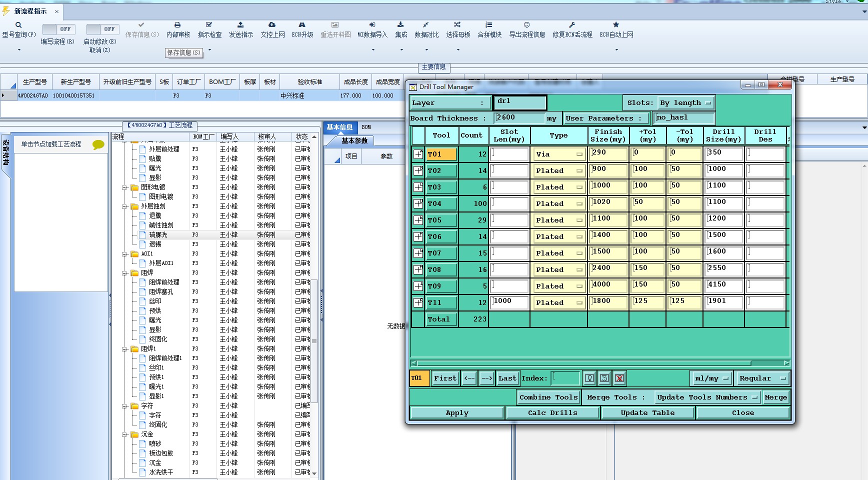Click the Update Table button

click(647, 413)
